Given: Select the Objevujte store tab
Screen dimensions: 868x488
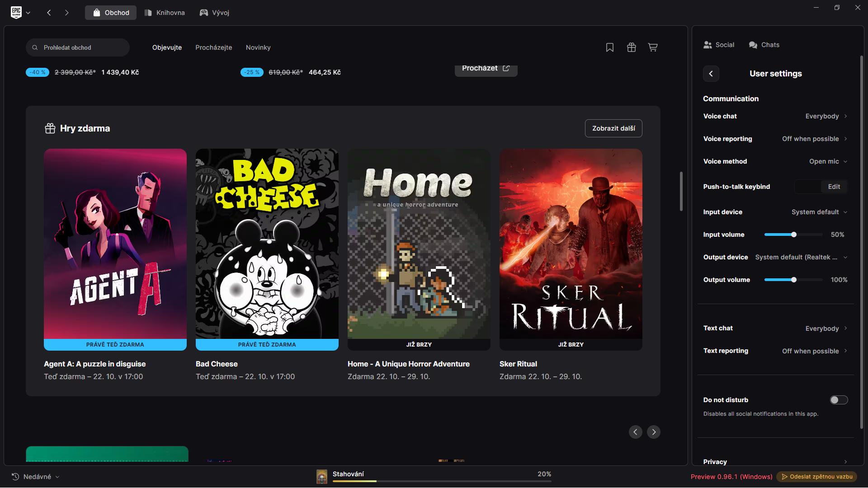Looking at the screenshot, I should tap(167, 47).
